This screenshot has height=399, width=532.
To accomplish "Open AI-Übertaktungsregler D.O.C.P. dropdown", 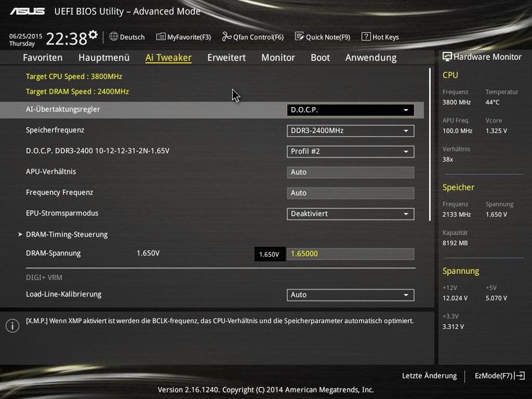I will pyautogui.click(x=350, y=110).
